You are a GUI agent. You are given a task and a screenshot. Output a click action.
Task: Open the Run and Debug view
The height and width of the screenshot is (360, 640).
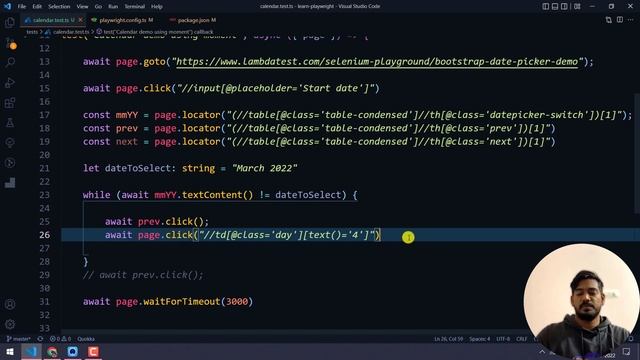point(10,82)
